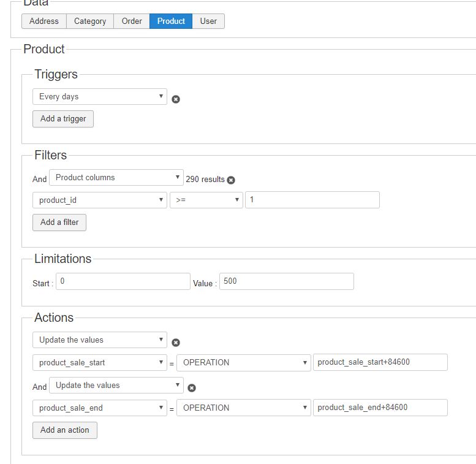Open the Order data tab
The image size is (476, 464).
tap(132, 21)
